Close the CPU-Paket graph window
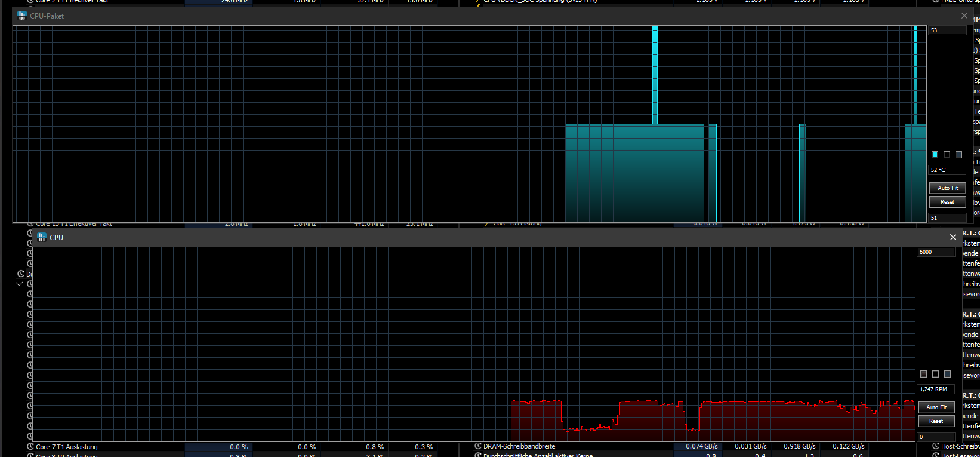The image size is (980, 457). click(964, 16)
